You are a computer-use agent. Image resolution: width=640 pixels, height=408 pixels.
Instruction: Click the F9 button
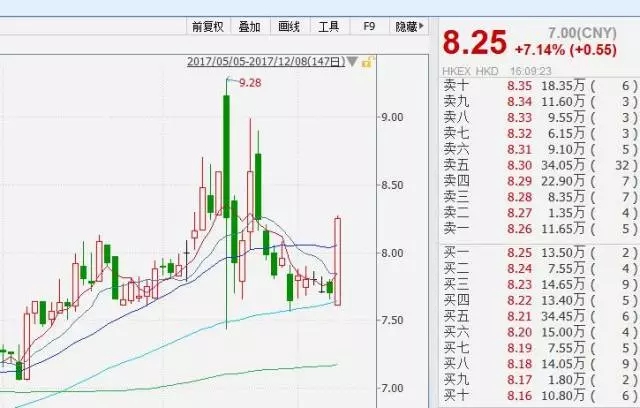click(x=369, y=27)
